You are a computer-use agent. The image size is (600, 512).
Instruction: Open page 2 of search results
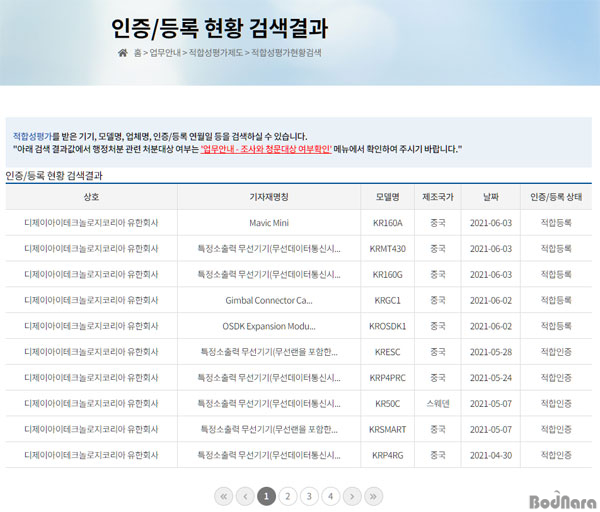tap(287, 495)
